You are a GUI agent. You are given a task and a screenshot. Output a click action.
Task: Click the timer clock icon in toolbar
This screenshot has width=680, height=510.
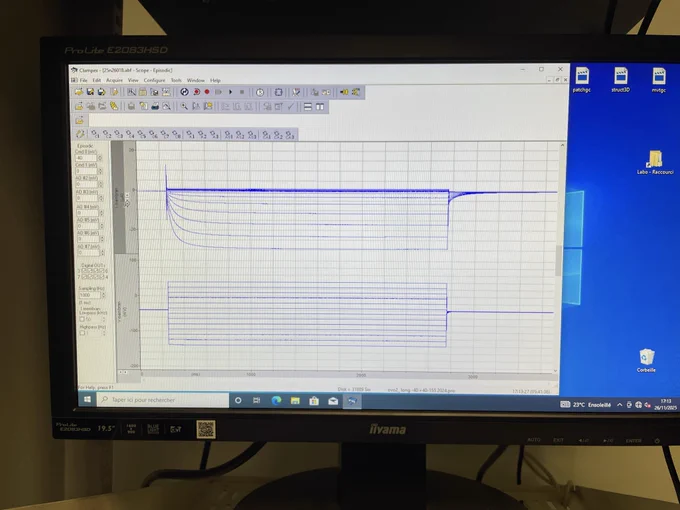coord(260,92)
